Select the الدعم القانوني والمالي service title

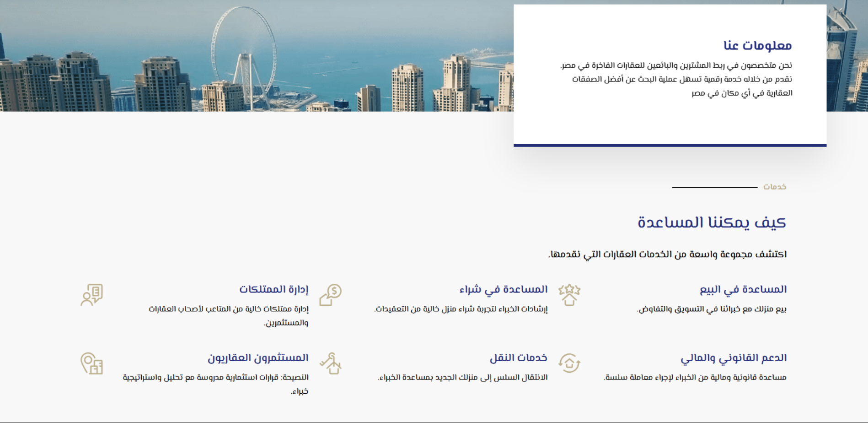coord(733,358)
